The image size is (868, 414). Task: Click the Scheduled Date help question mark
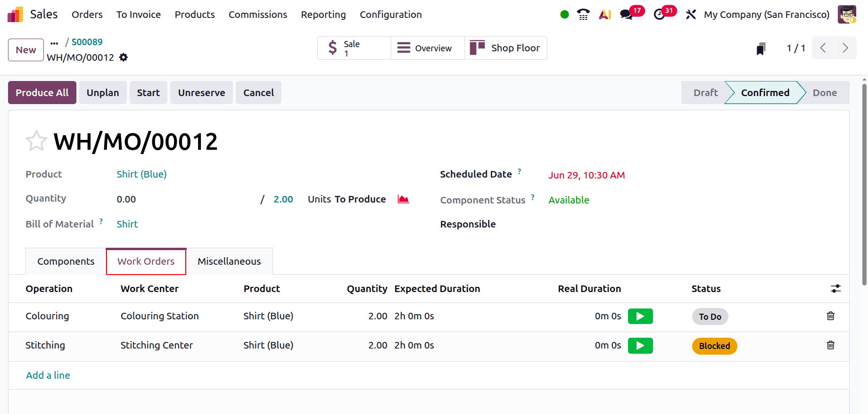pyautogui.click(x=519, y=171)
